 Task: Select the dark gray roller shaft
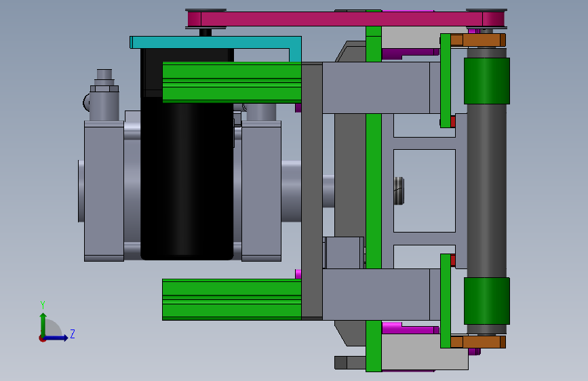click(x=487, y=190)
